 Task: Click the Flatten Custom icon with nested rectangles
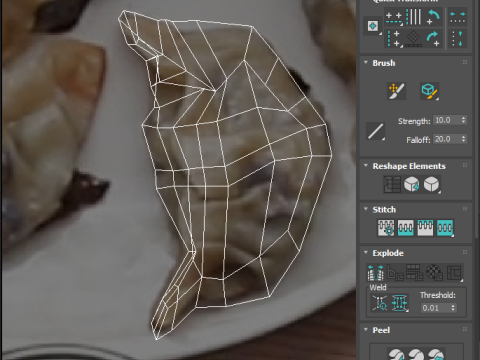tap(454, 273)
